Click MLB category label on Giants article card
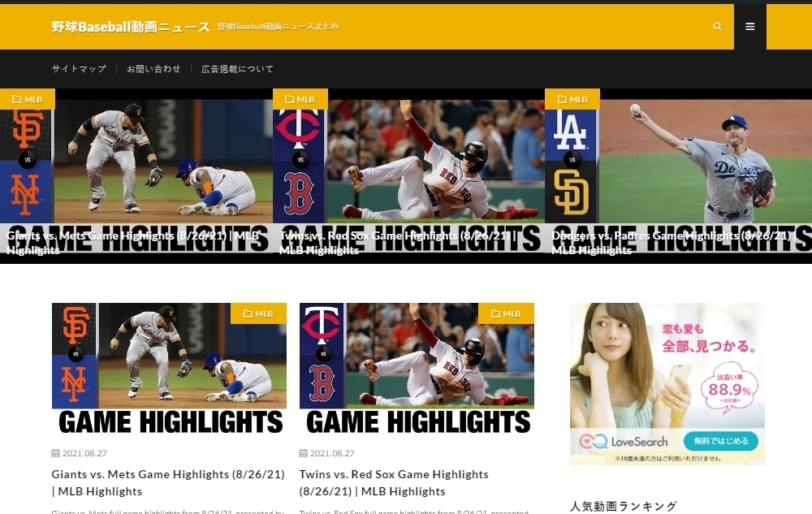The width and height of the screenshot is (812, 514). coord(258,313)
